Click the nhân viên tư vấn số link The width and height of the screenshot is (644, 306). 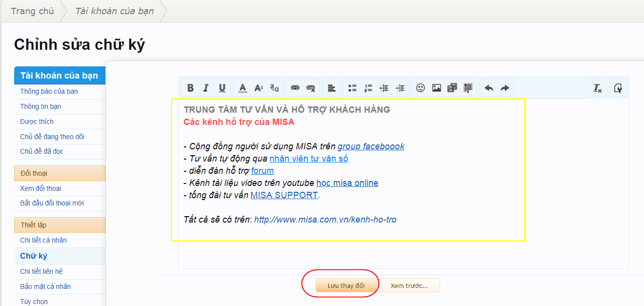[x=308, y=159]
